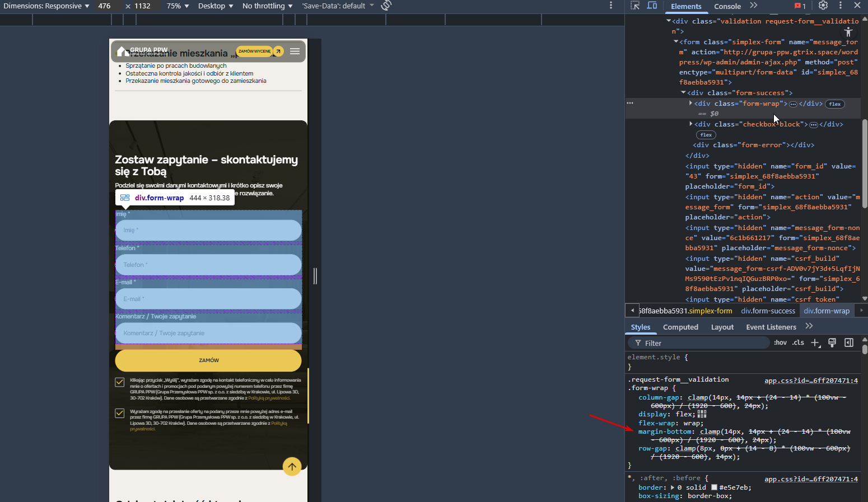Click the ellipsis inside the form-wrap div node
This screenshot has height=502, width=868.
793,104
